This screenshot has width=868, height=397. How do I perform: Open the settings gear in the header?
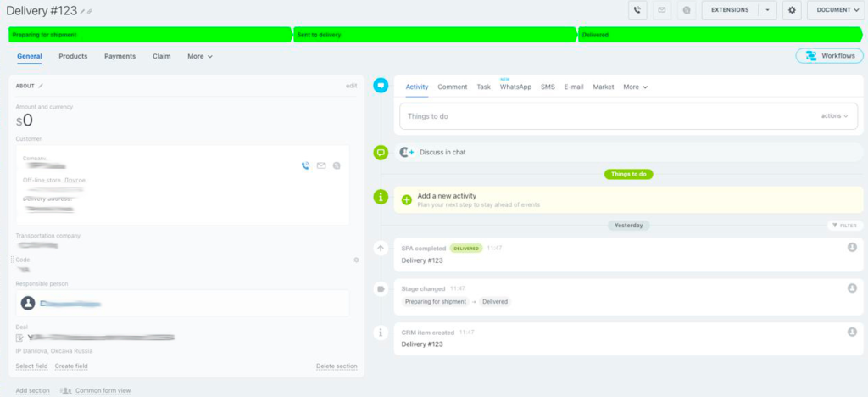tap(793, 10)
